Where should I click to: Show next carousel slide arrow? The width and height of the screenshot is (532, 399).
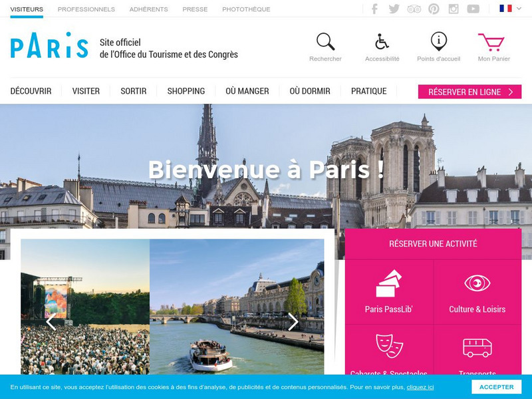coord(293,322)
